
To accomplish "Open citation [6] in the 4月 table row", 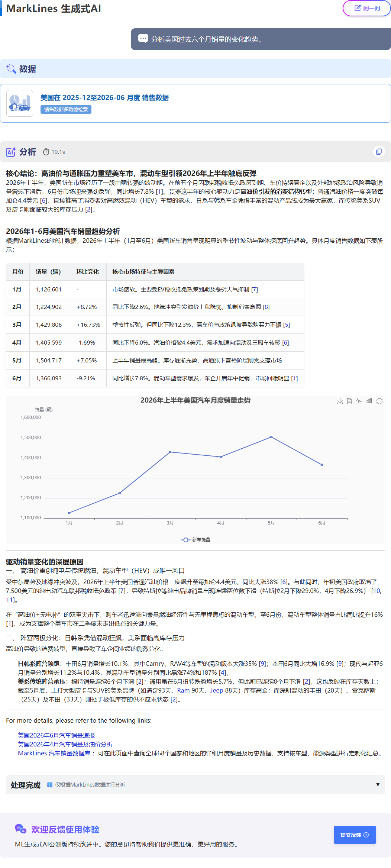I will click(285, 343).
